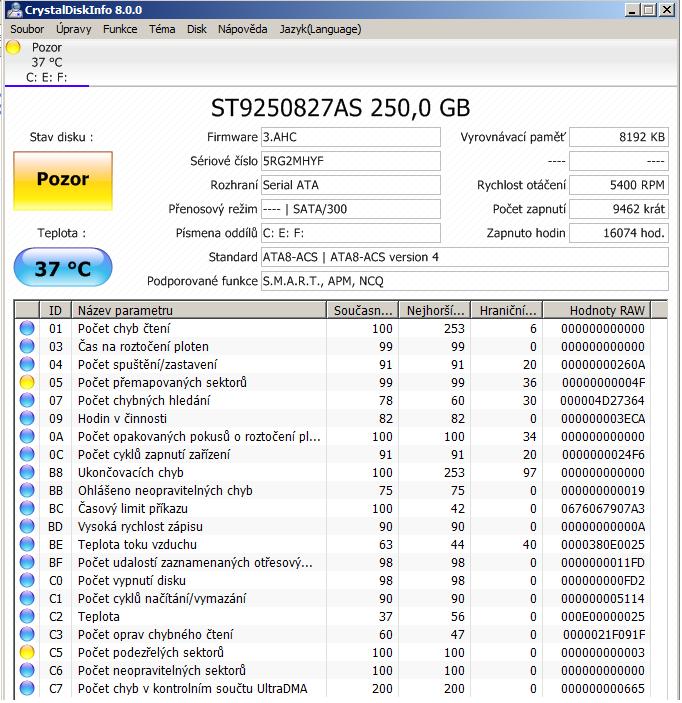Click the serial number field 5RG2MHYF
Viewport: 682px width, 703px height.
click(x=349, y=161)
